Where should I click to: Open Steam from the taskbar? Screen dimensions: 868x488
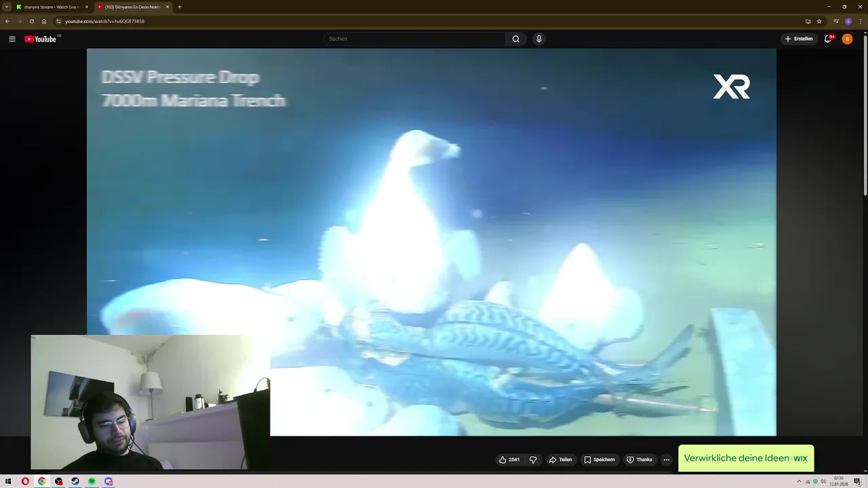[x=75, y=481]
